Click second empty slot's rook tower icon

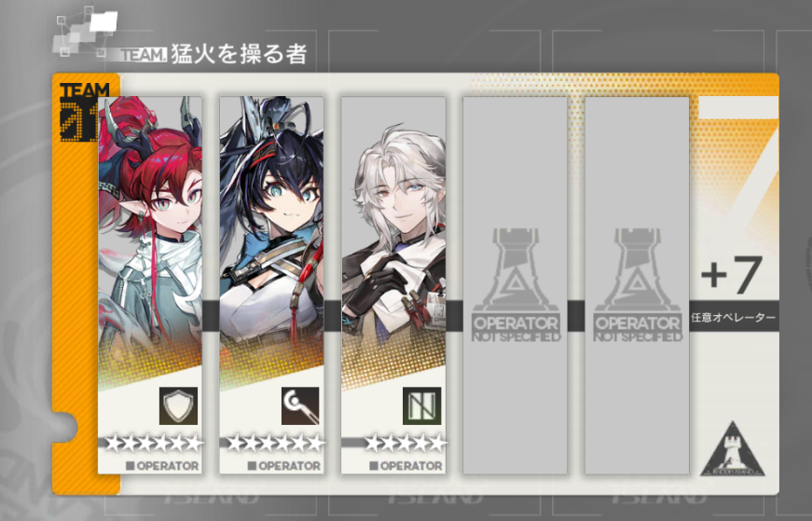point(637,270)
